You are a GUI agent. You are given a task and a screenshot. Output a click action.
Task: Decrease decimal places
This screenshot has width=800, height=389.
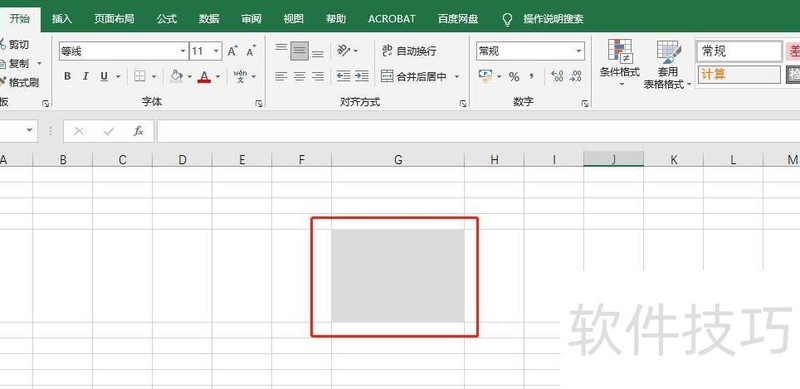point(576,77)
